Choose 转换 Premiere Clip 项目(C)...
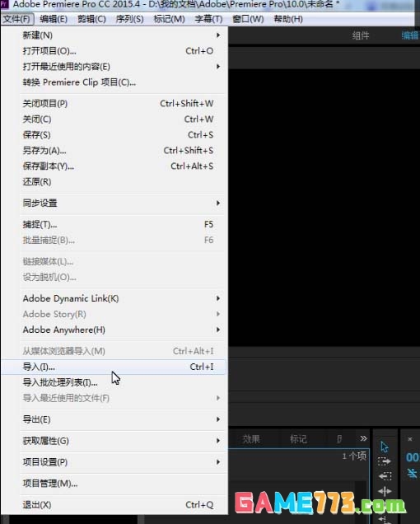Screen dimensions: 420x524 114,82
